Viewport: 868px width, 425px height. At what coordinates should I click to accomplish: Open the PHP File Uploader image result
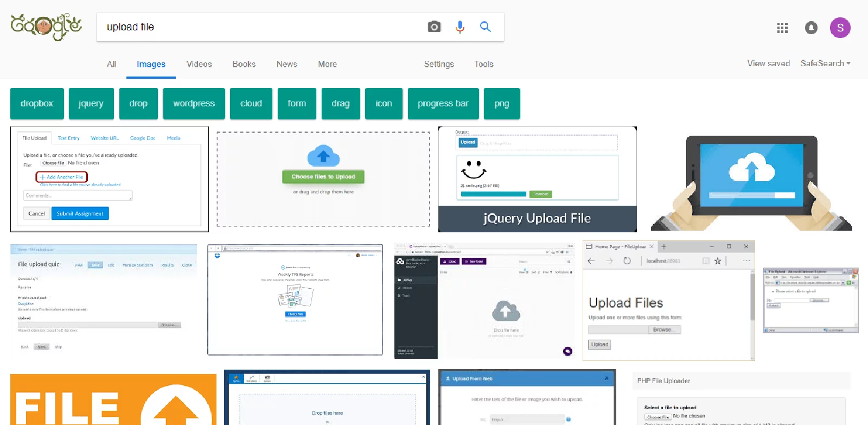742,398
